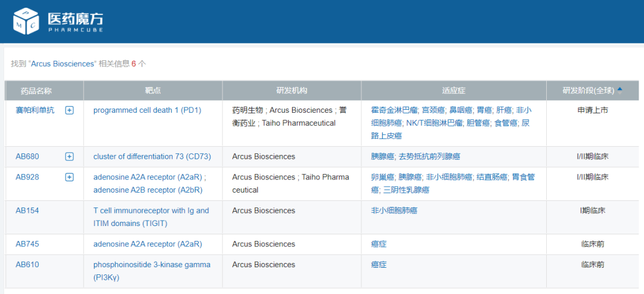The width and height of the screenshot is (644, 294).
Task: Click the PharmCube cube logo icon
Action: [26, 21]
